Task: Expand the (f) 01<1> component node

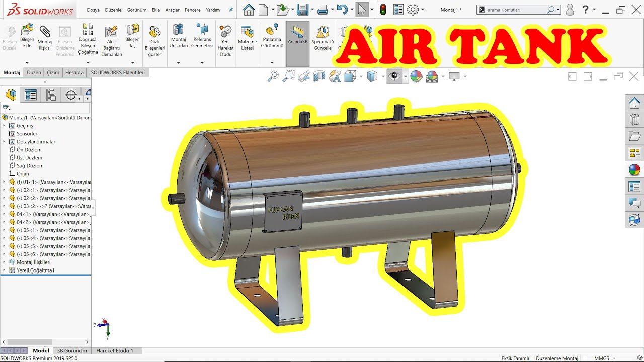Action: click(x=4, y=182)
